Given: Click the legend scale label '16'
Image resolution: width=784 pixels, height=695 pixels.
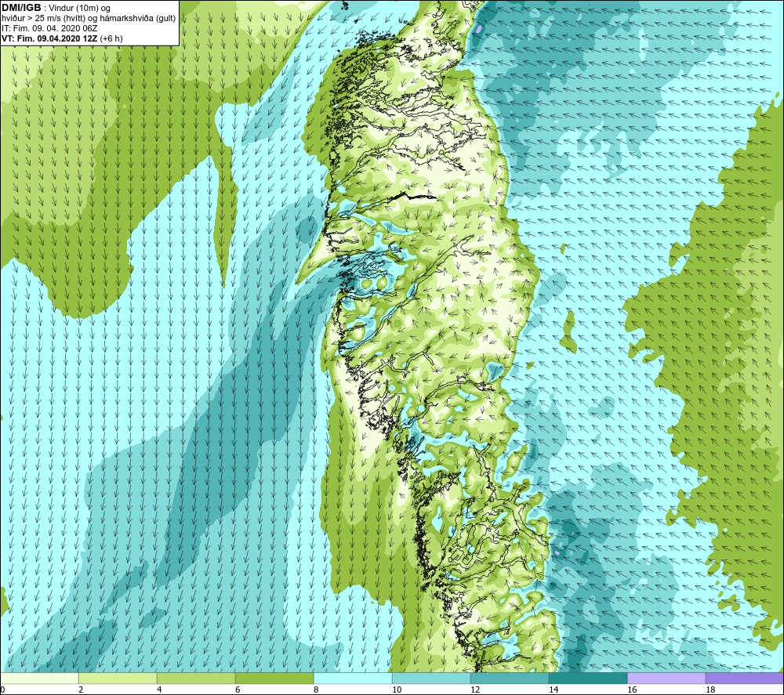Looking at the screenshot, I should 632,690.
